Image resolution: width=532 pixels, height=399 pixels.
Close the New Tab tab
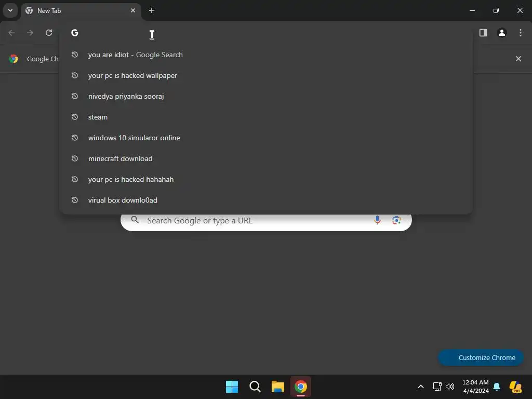tap(133, 10)
